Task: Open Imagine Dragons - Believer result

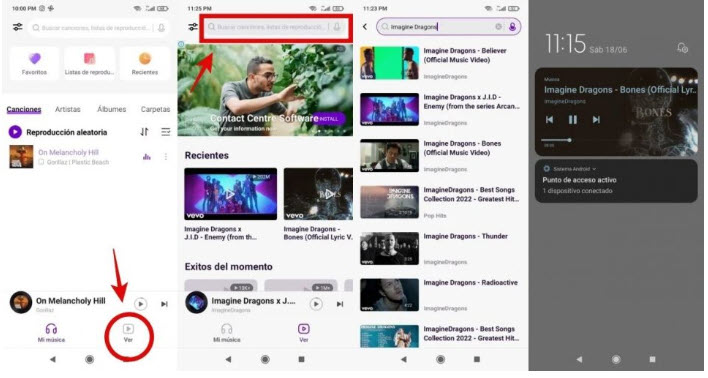Action: pos(441,63)
